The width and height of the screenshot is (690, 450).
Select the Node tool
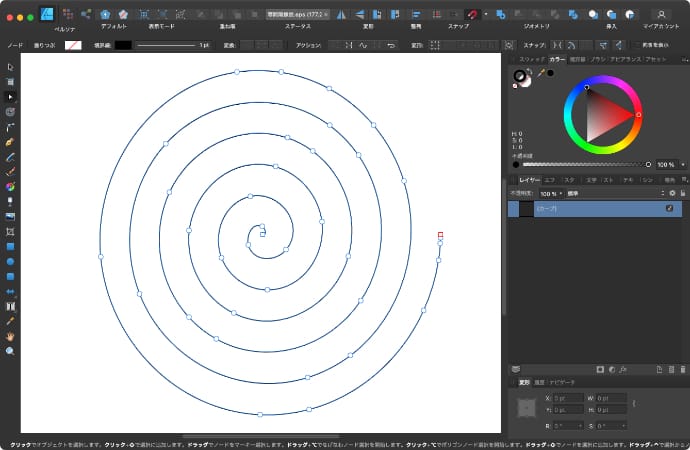(10, 96)
